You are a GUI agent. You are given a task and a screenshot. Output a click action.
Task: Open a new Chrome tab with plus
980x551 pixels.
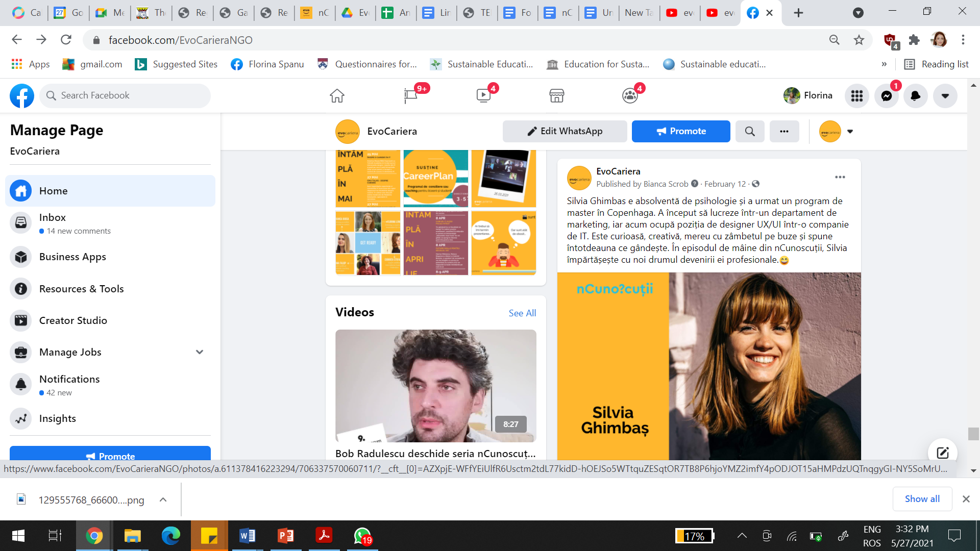tap(799, 13)
